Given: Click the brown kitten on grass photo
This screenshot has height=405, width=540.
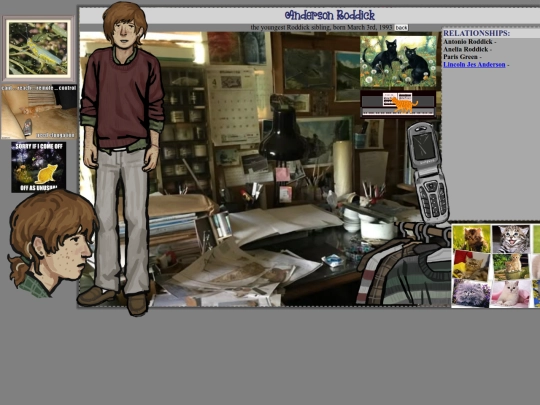Looking at the screenshot, I should [x=471, y=238].
